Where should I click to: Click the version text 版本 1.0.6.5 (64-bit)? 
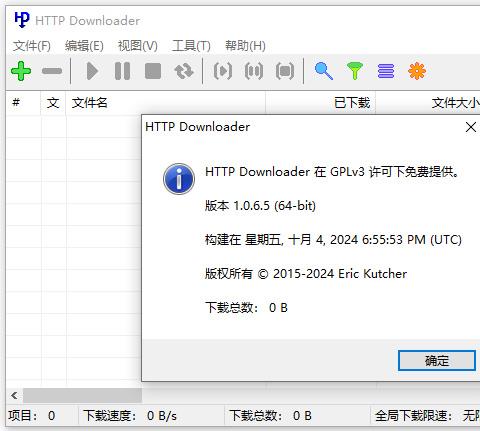pyautogui.click(x=260, y=206)
